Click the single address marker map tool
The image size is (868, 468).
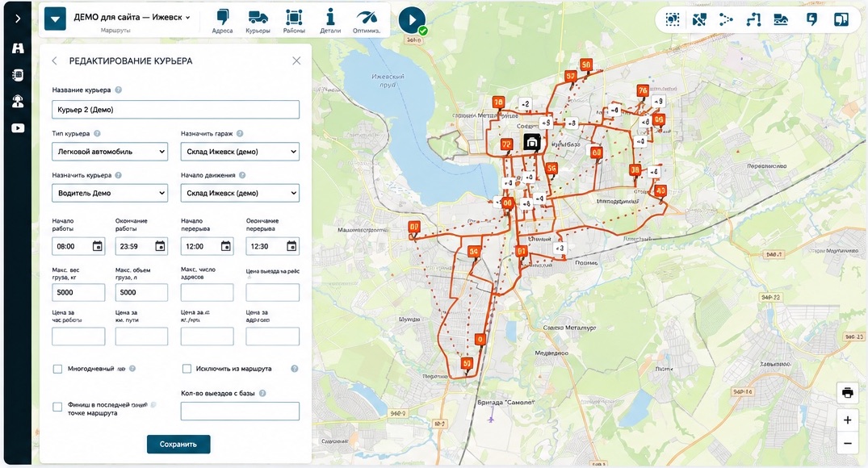pos(811,20)
